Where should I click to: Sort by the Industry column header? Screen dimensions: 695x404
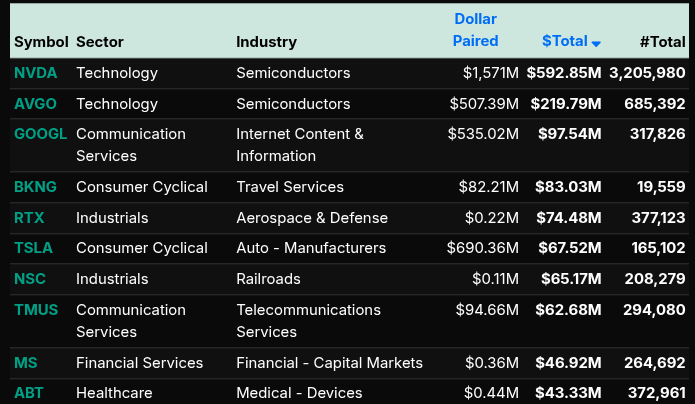pyautogui.click(x=266, y=42)
